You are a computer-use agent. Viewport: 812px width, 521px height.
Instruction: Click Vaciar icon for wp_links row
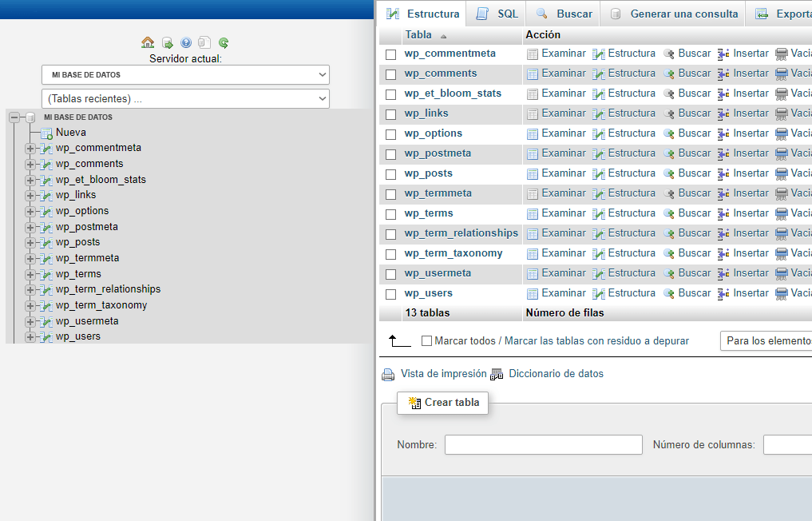point(782,114)
